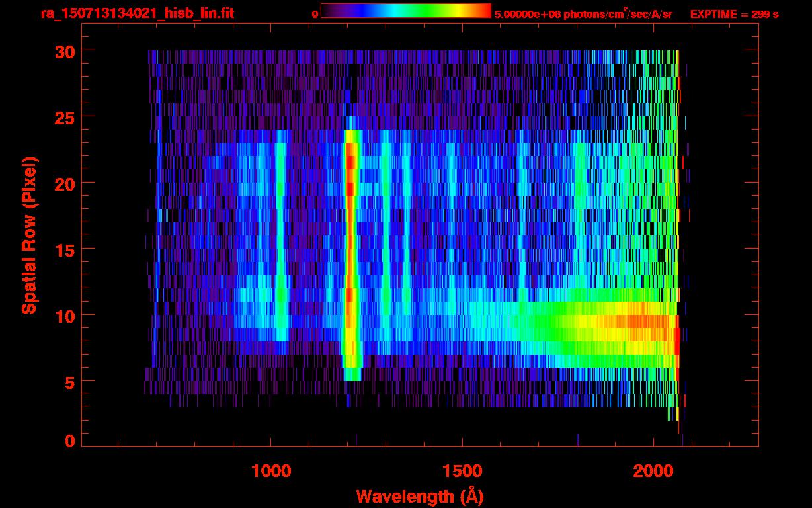The height and width of the screenshot is (508, 812).
Task: Click the color bar minimum label 0
Action: tap(315, 14)
